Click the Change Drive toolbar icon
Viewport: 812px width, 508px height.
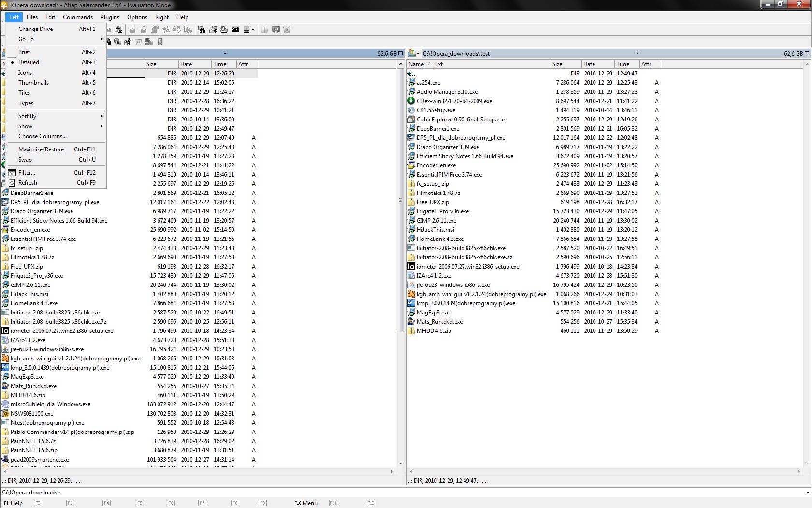point(246,30)
